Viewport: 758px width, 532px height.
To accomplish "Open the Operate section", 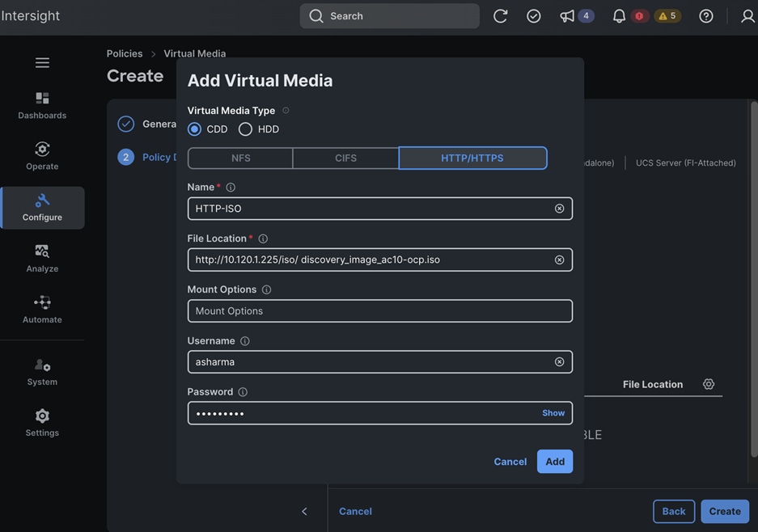I will click(x=42, y=156).
